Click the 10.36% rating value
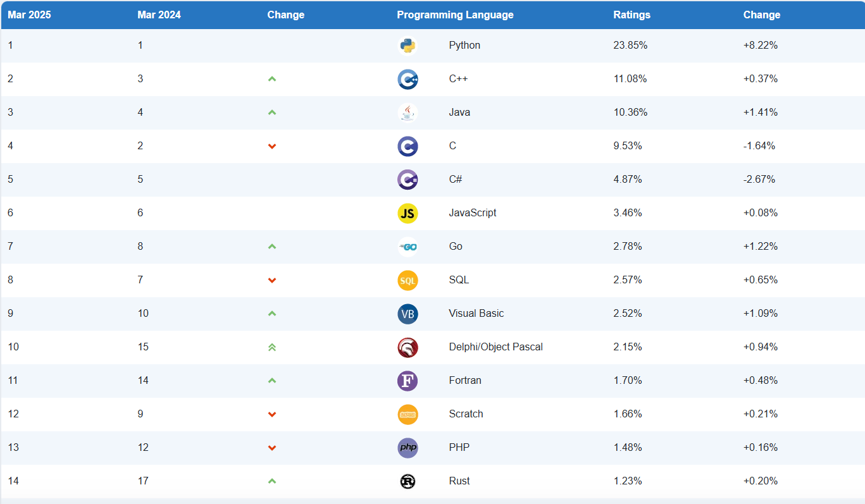 630,113
